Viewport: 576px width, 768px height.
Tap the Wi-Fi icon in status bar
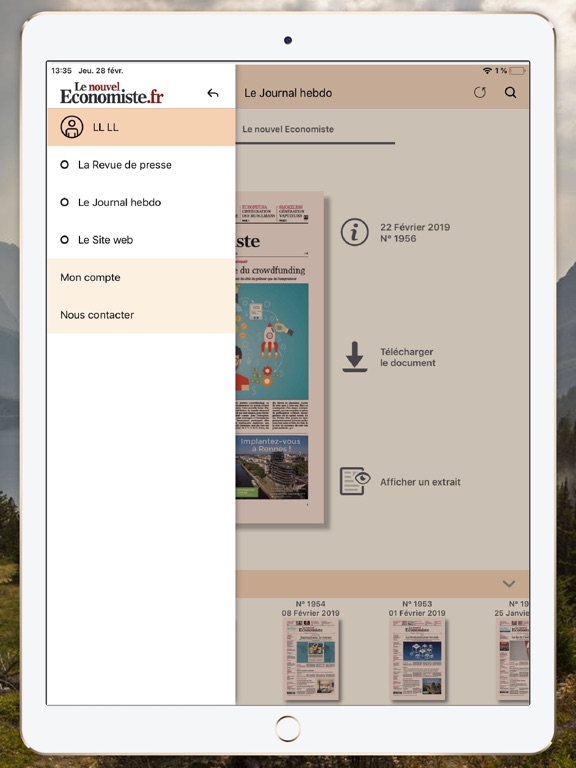pos(487,71)
